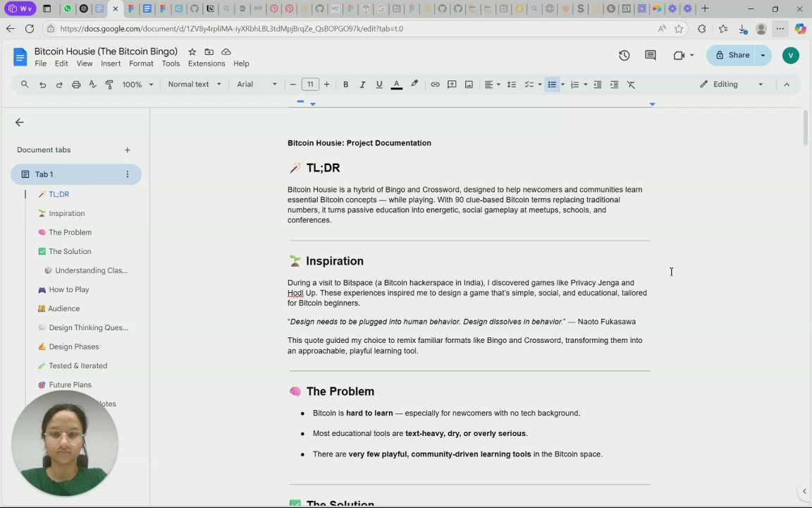This screenshot has width=812, height=508.
Task: Activate the paint format tool
Action: [109, 85]
